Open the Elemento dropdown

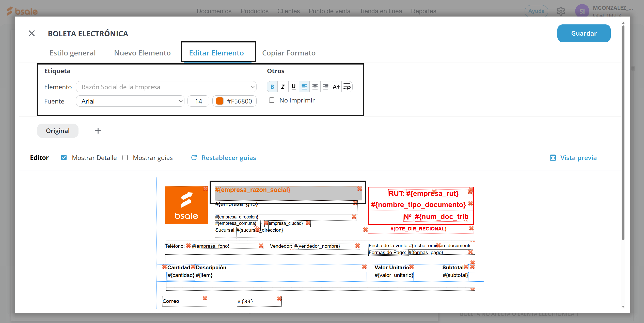click(166, 87)
